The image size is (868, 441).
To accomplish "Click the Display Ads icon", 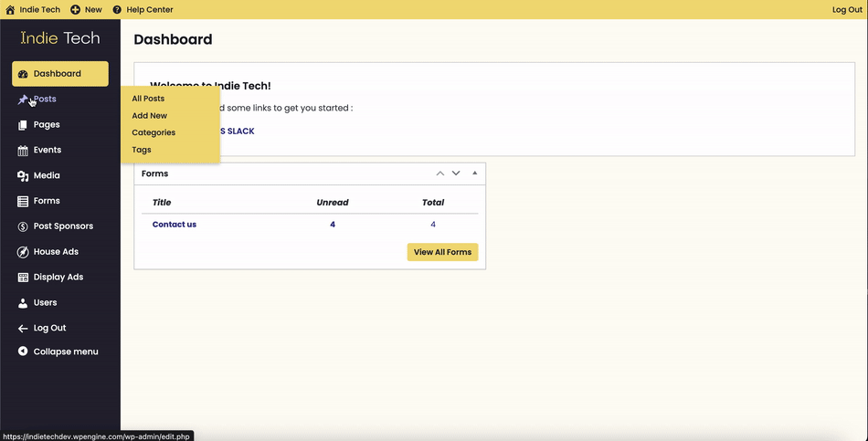I will point(23,278).
